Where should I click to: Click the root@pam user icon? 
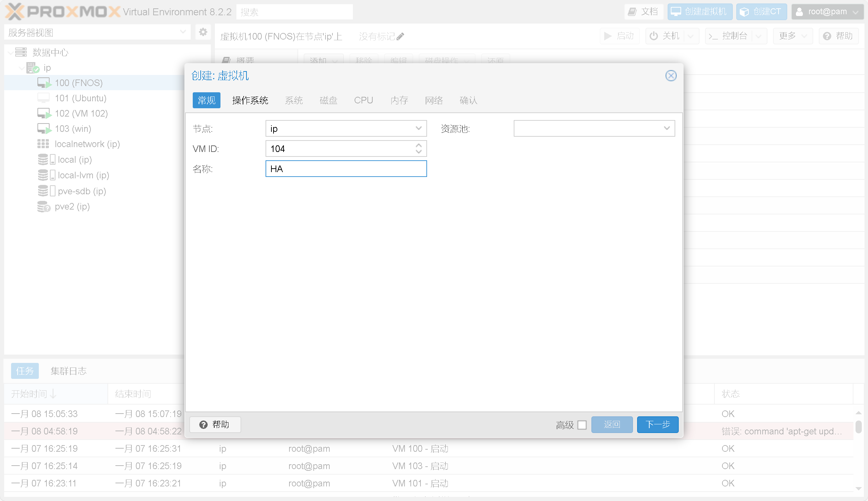tap(799, 12)
